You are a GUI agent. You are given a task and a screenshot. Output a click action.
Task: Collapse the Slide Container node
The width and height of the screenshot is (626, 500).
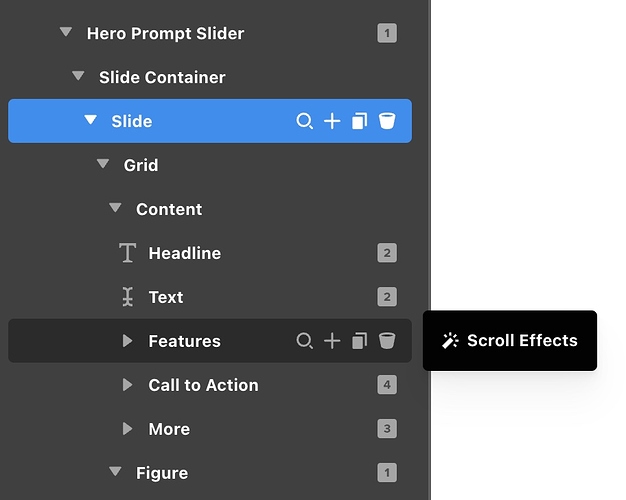pos(78,76)
